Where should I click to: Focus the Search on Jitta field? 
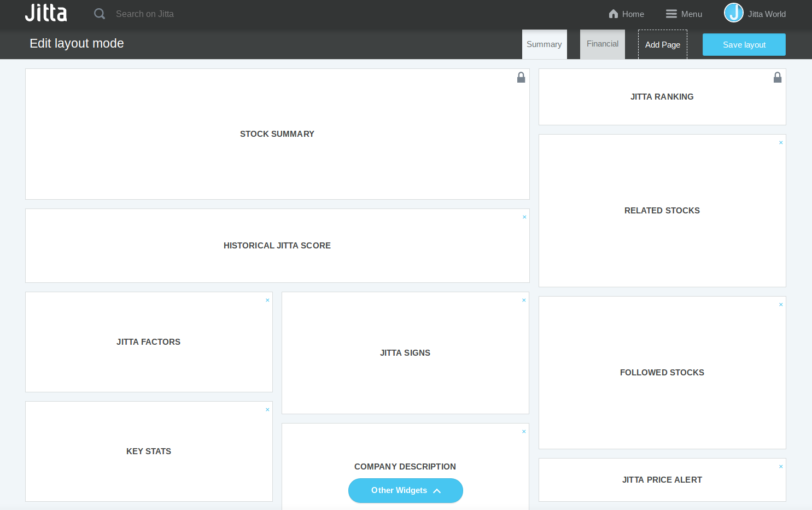click(144, 14)
